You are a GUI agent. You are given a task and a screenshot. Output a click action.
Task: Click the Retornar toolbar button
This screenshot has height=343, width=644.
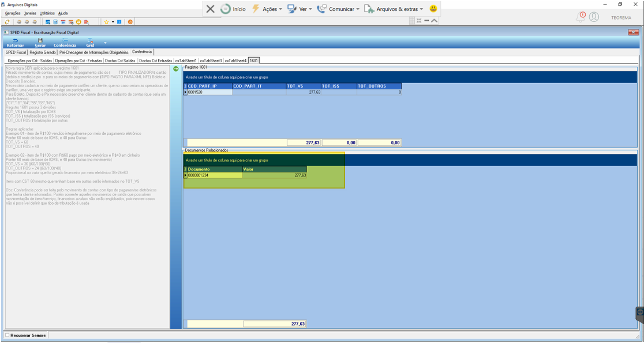click(x=15, y=43)
